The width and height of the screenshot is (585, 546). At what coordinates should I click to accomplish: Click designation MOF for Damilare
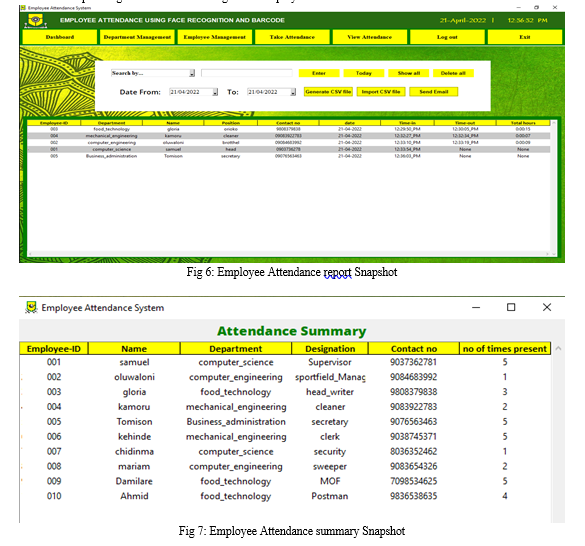(x=330, y=481)
